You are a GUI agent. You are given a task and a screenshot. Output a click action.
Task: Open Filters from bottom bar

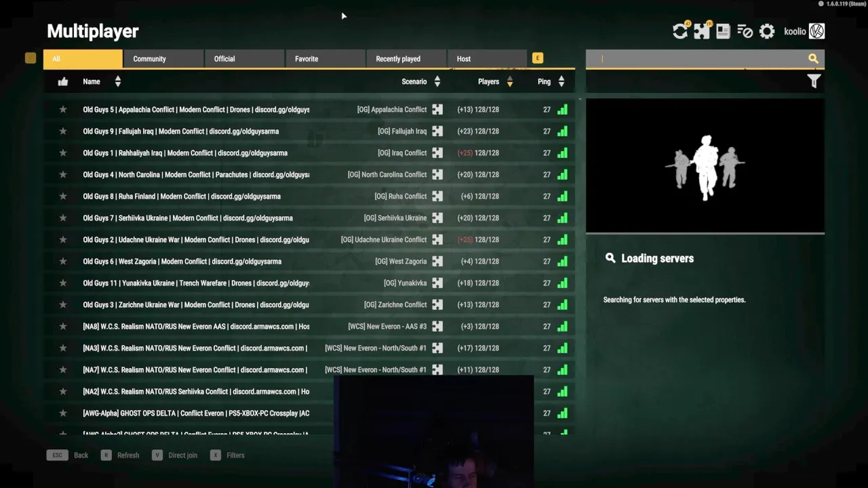tap(227, 455)
